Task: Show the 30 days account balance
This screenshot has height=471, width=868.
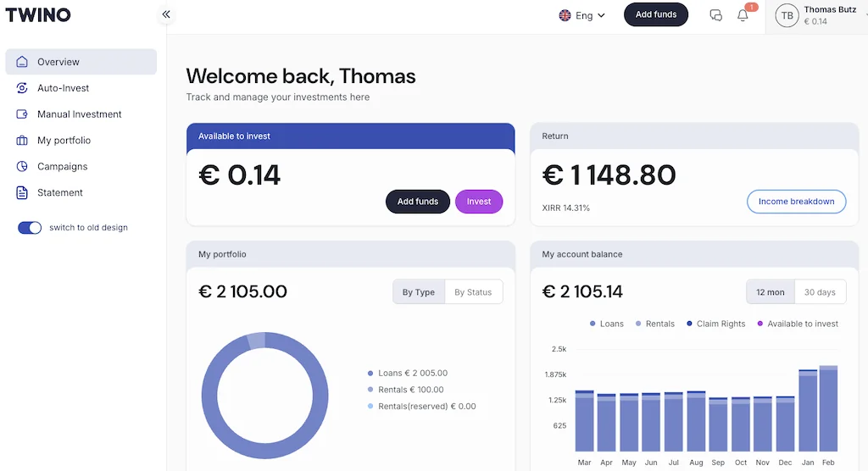Action: [x=820, y=292]
